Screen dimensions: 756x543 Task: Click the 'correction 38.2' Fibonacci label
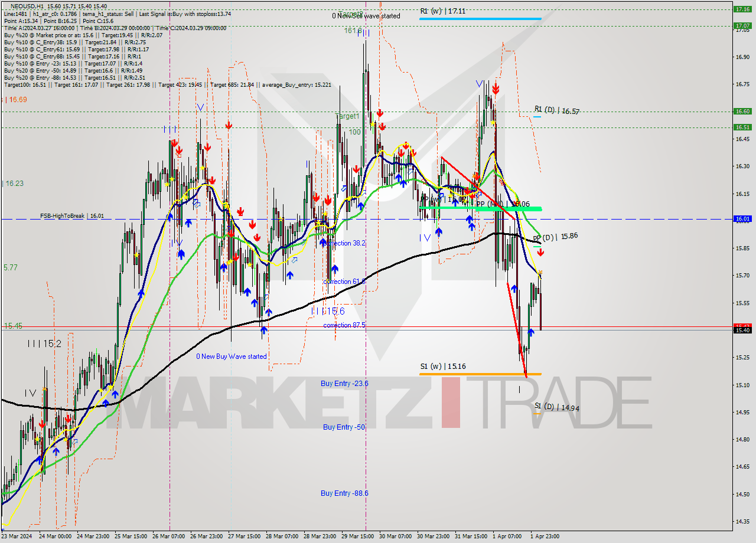tap(344, 243)
